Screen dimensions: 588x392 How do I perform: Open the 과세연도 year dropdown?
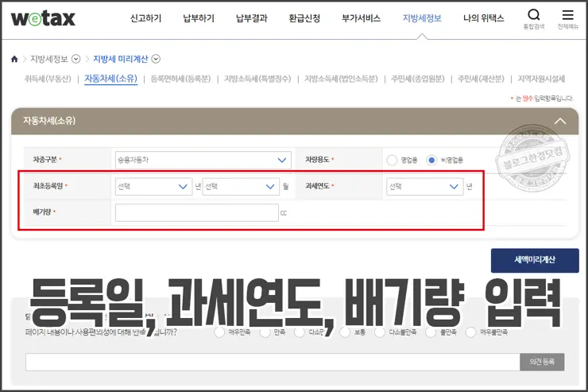(x=424, y=186)
